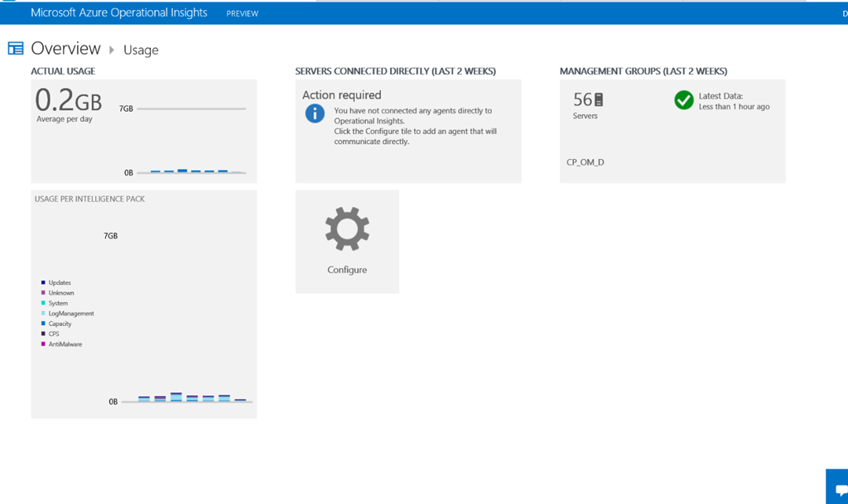Screen dimensions: 848x504
Task: Click the breadcrumb arrow before Usage
Action: [112, 50]
